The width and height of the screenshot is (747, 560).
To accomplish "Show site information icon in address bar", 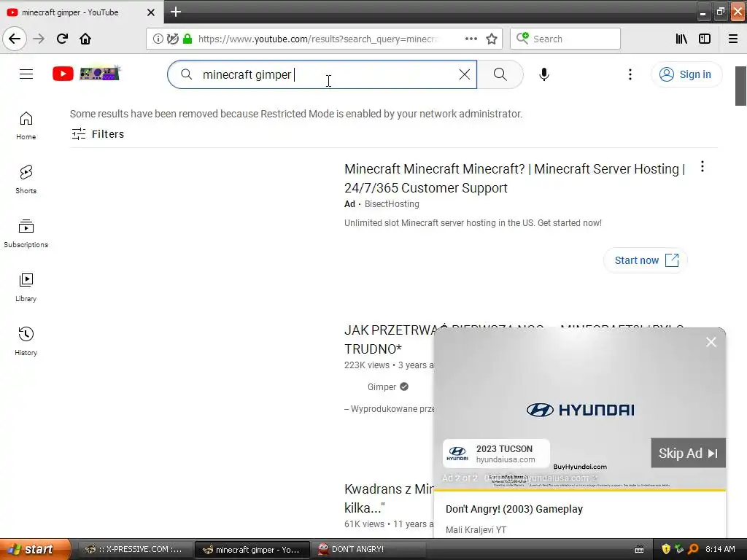I will [158, 39].
